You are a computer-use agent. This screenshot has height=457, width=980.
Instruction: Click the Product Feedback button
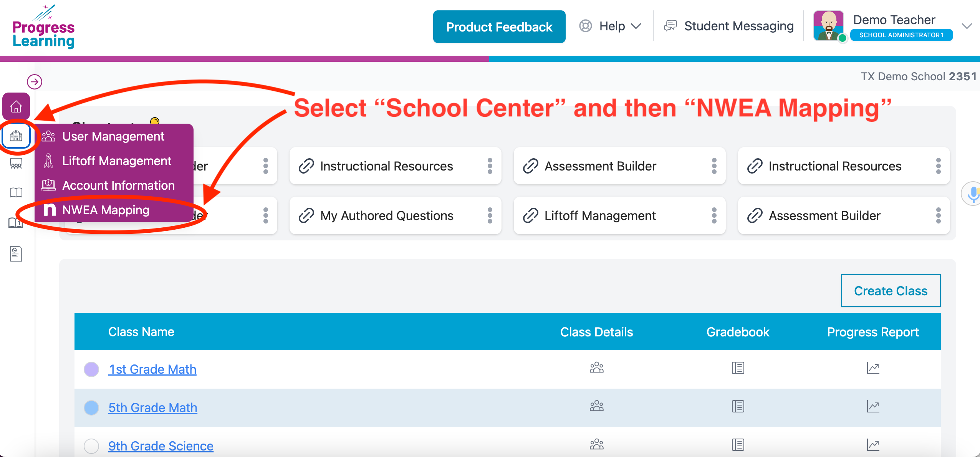tap(499, 27)
